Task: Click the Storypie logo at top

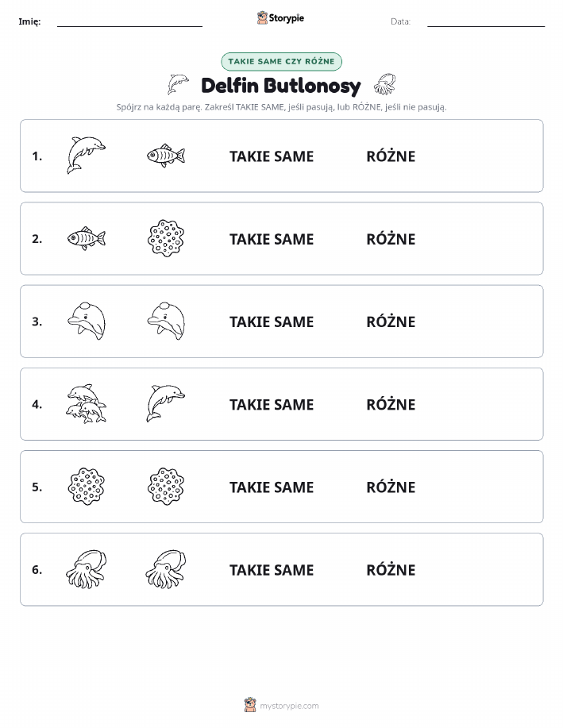Action: (280, 18)
